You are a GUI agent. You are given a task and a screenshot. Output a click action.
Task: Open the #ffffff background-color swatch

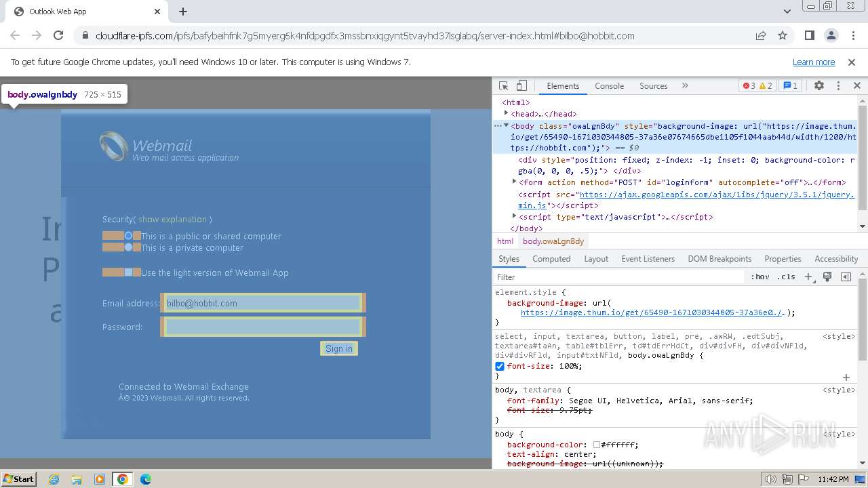tap(597, 445)
